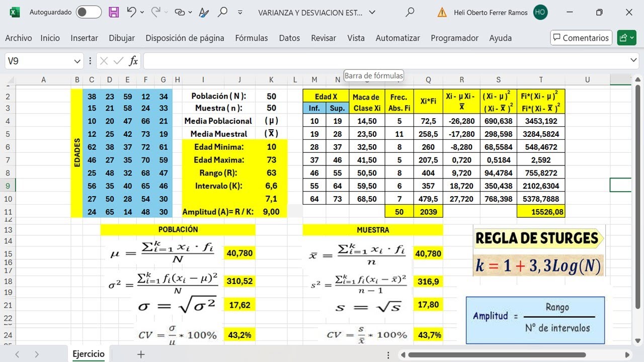Click the Amplitud formula picture box

(x=535, y=320)
